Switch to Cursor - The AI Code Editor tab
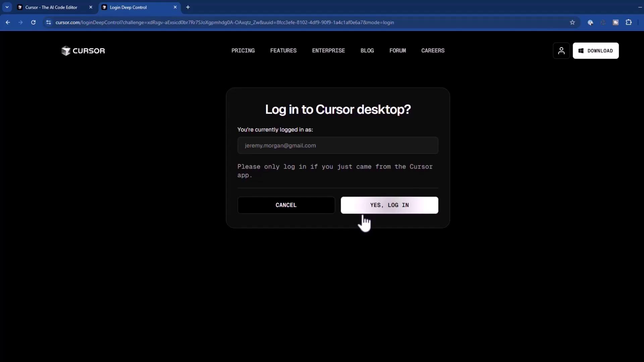Viewport: 644px width, 362px height. (x=51, y=7)
